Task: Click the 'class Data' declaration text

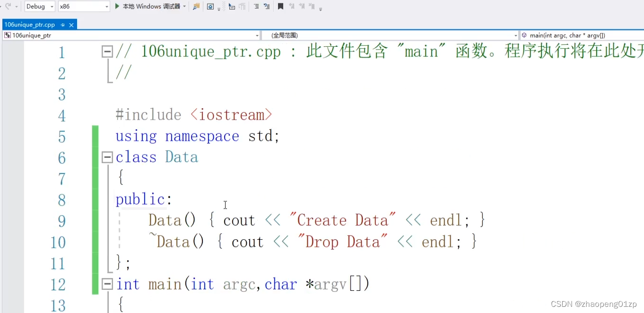Action: point(157,157)
